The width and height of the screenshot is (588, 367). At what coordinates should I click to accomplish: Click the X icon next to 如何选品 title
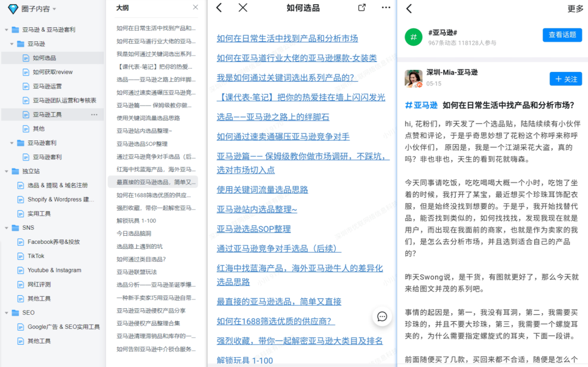(x=243, y=8)
